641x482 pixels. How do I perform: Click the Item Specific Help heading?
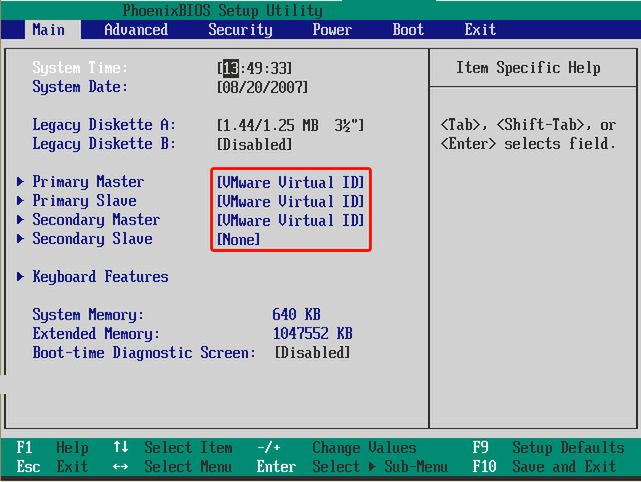point(528,68)
